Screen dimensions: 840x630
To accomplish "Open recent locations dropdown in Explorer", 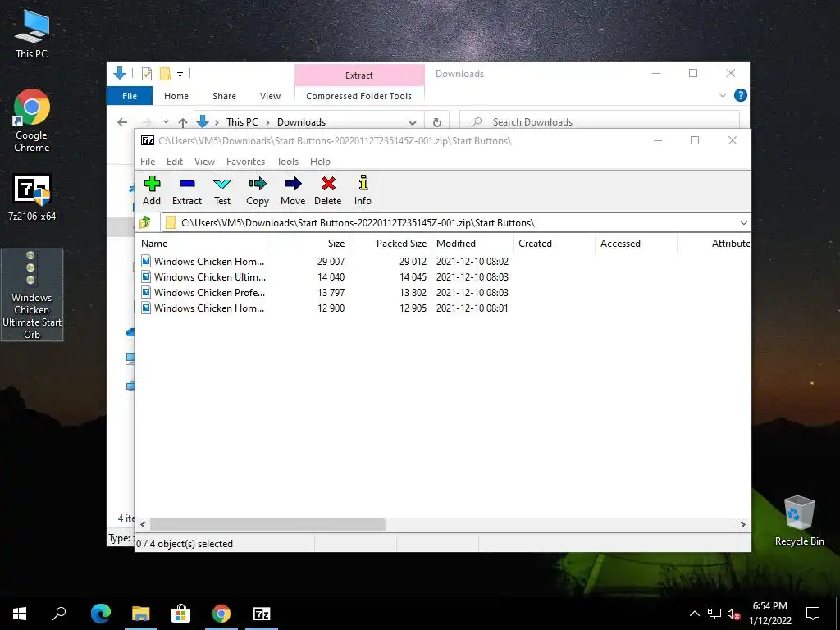I will point(166,122).
